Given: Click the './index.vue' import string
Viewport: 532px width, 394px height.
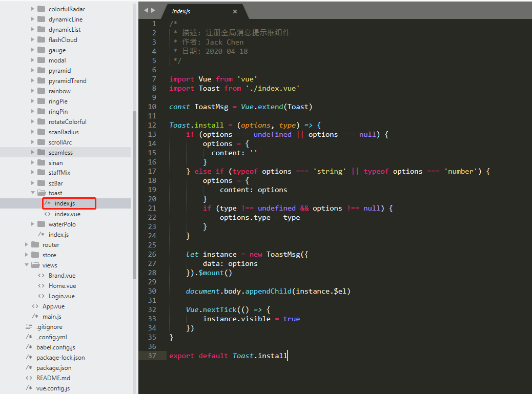Looking at the screenshot, I should [x=273, y=89].
